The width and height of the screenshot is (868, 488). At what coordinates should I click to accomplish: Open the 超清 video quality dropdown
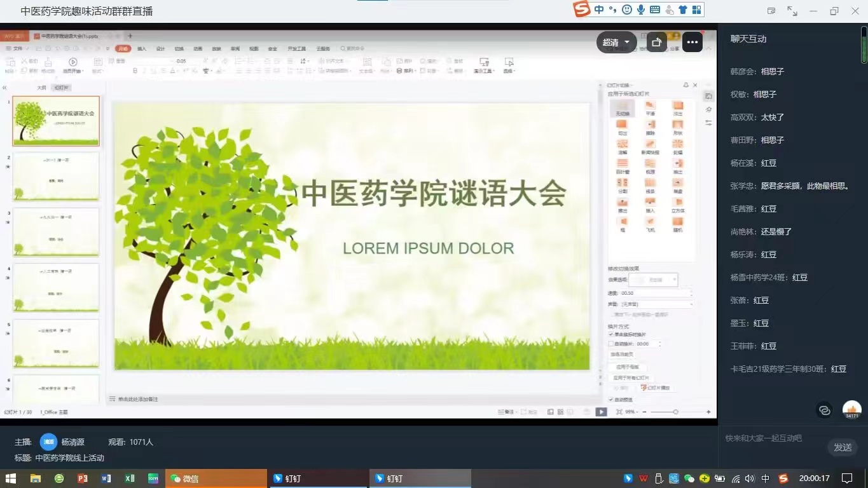(x=616, y=43)
